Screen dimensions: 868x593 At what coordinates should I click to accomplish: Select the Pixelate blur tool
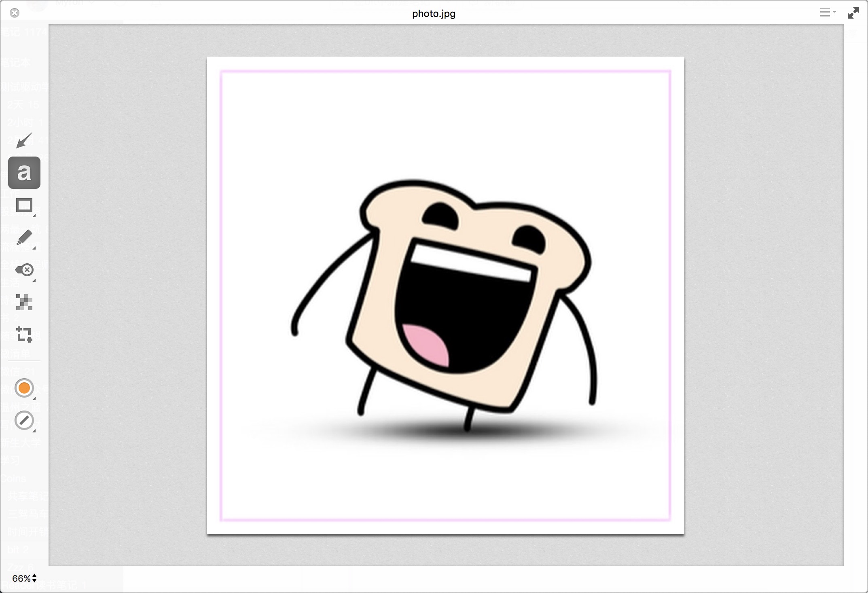point(24,302)
